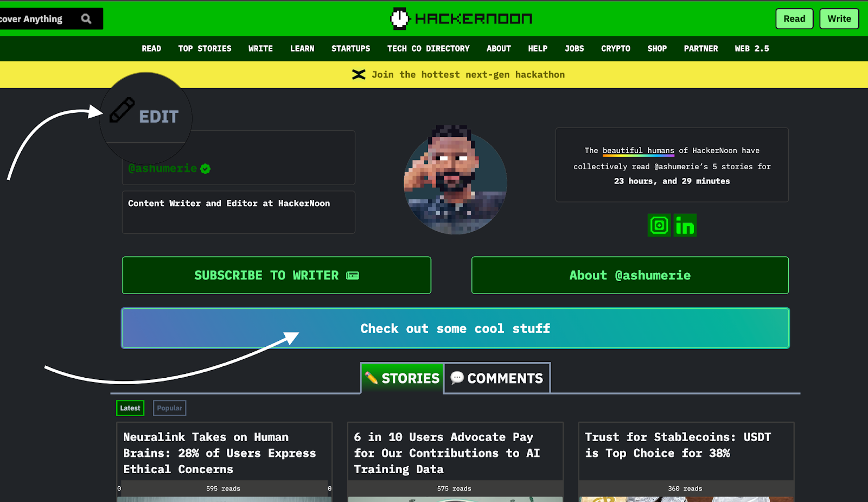Open STARTUPS in the navigation bar
This screenshot has width=868, height=502.
[350, 49]
